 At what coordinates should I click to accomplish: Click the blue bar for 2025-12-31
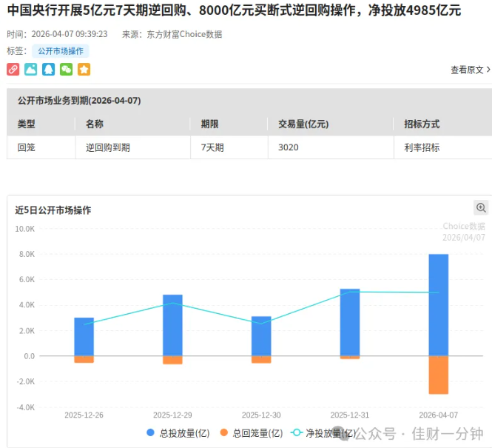(350, 322)
